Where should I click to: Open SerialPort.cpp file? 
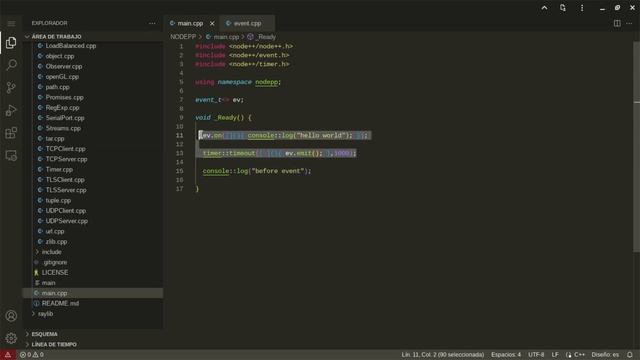(65, 118)
